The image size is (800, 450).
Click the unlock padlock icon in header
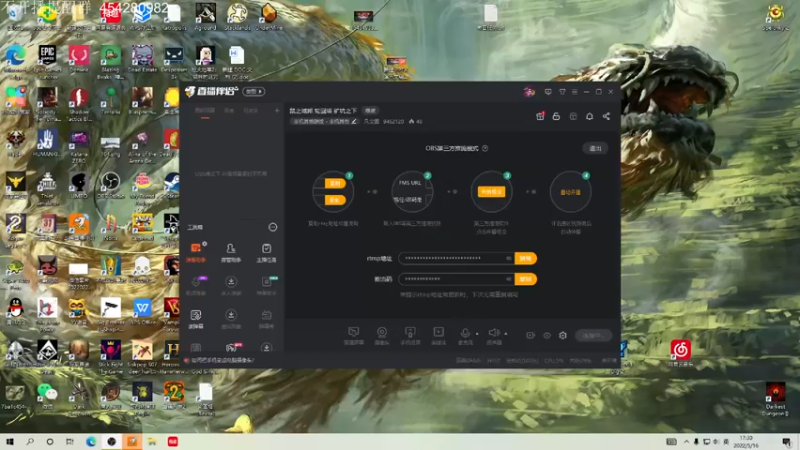pos(556,116)
